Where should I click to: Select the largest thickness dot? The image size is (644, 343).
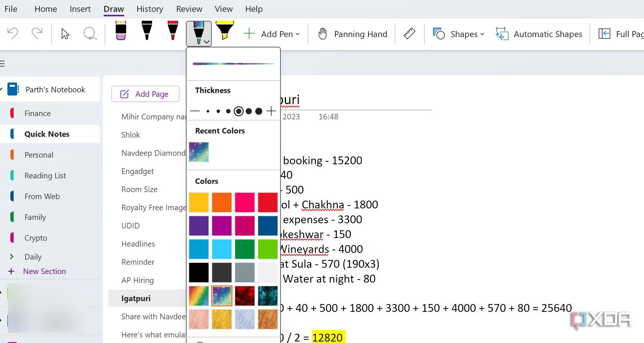[x=259, y=111]
